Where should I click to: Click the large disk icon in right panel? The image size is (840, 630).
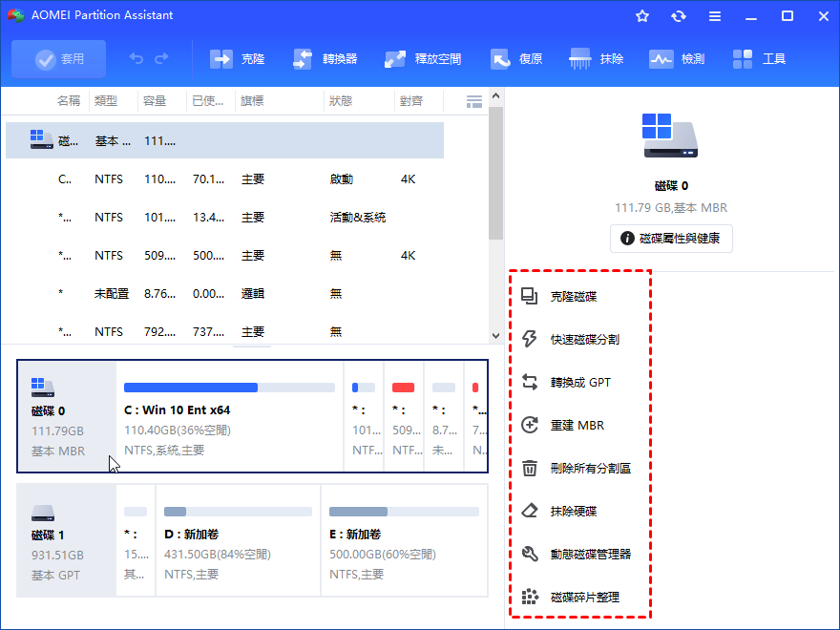pos(670,136)
